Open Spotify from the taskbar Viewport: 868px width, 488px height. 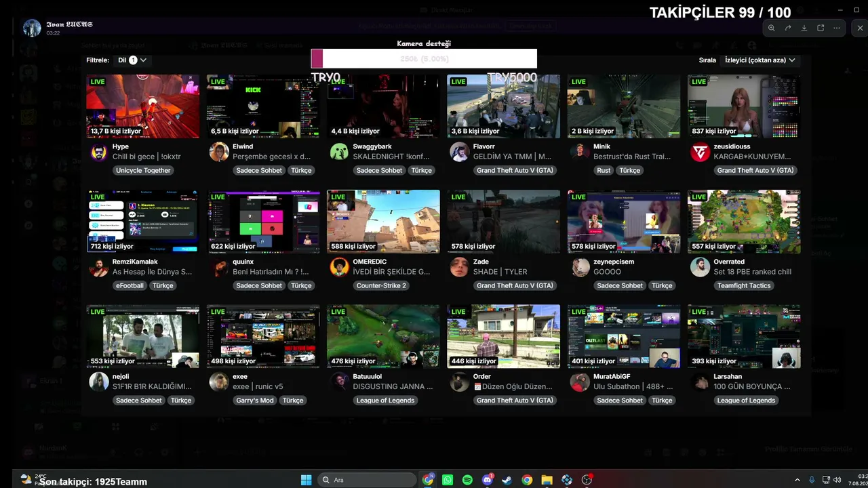[467, 480]
